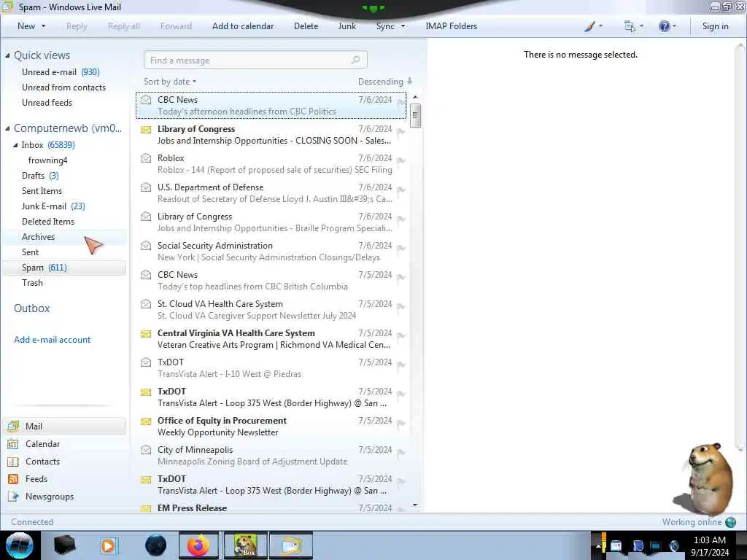The width and height of the screenshot is (747, 560).
Task: Flag the Central Virginia VA message
Action: (400, 335)
